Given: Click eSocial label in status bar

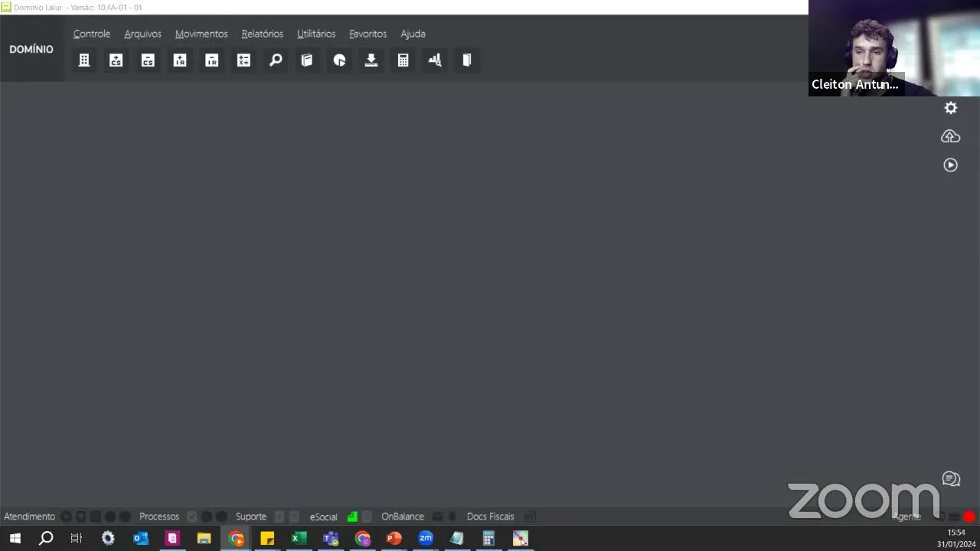Looking at the screenshot, I should [x=323, y=517].
